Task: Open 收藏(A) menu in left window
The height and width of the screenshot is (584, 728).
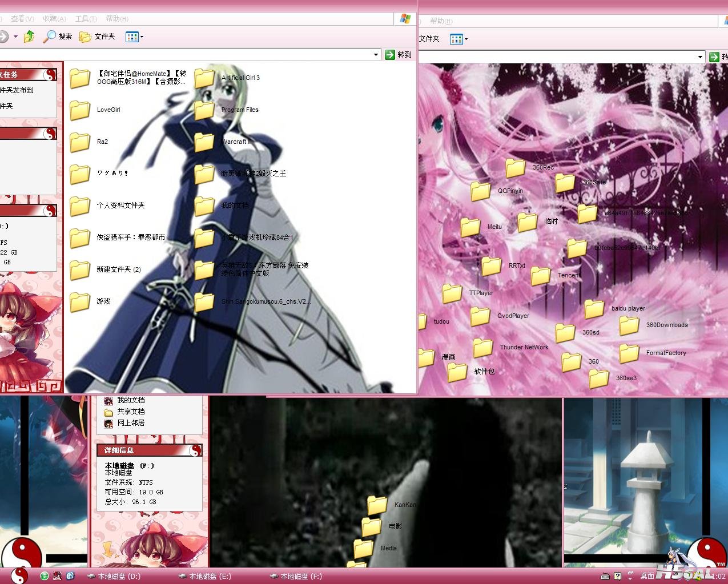Action: click(x=55, y=19)
